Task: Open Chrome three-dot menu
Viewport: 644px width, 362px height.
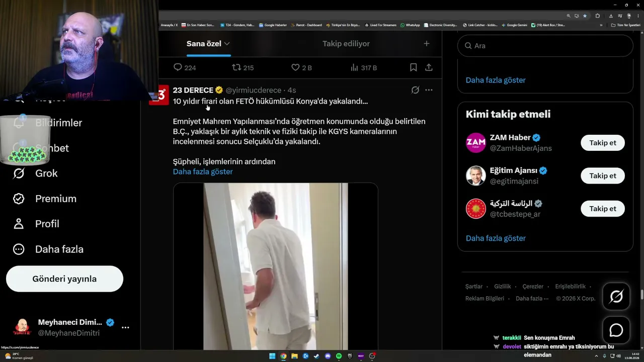Action: pos(638,16)
